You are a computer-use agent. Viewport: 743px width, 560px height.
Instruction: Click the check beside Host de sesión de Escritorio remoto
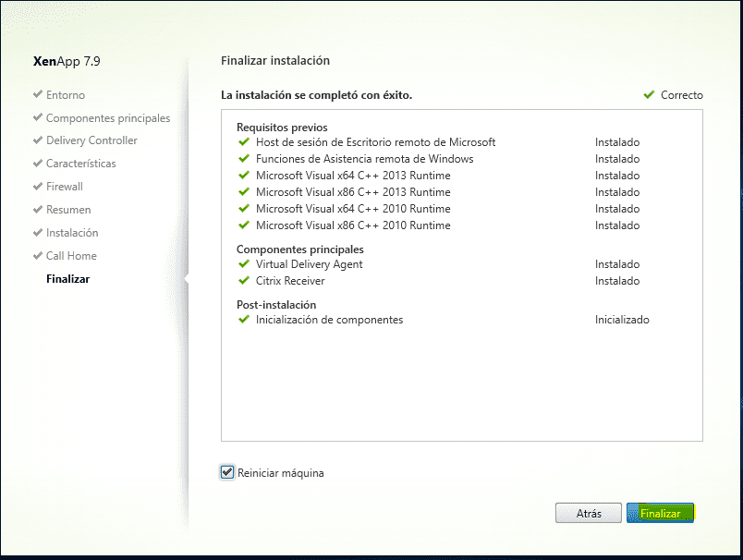(244, 142)
